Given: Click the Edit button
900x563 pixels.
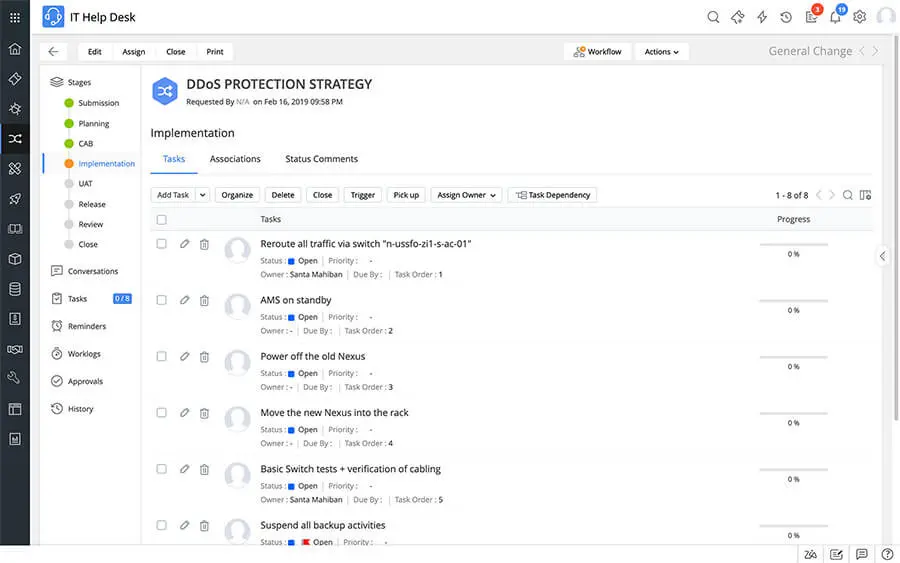Looking at the screenshot, I should coord(95,52).
